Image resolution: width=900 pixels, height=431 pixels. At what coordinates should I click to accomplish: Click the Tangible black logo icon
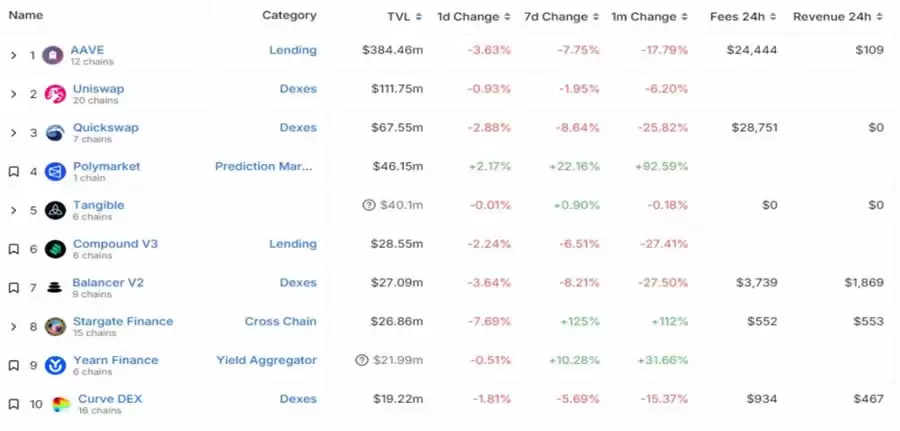pyautogui.click(x=55, y=210)
